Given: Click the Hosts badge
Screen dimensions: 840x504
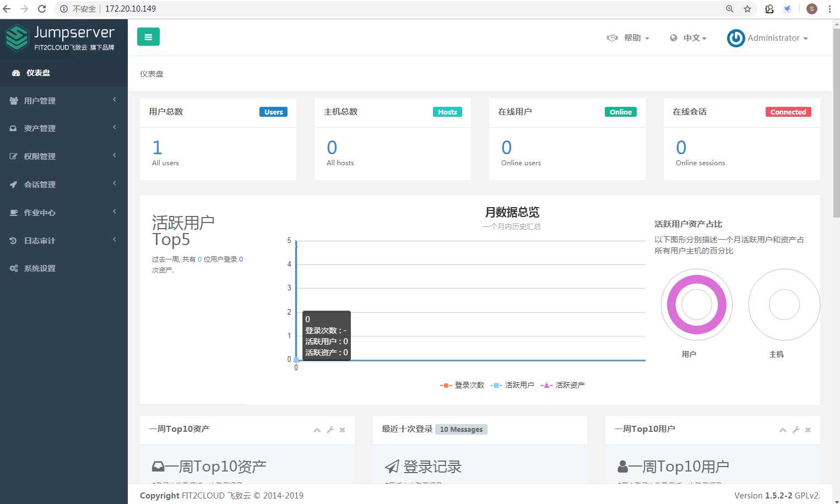Looking at the screenshot, I should coord(447,112).
